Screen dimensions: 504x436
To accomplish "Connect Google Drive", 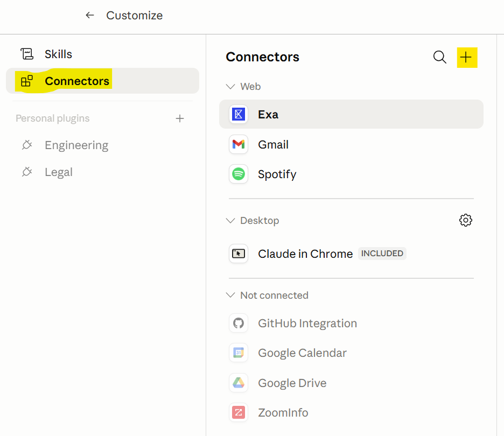I will [x=351, y=383].
